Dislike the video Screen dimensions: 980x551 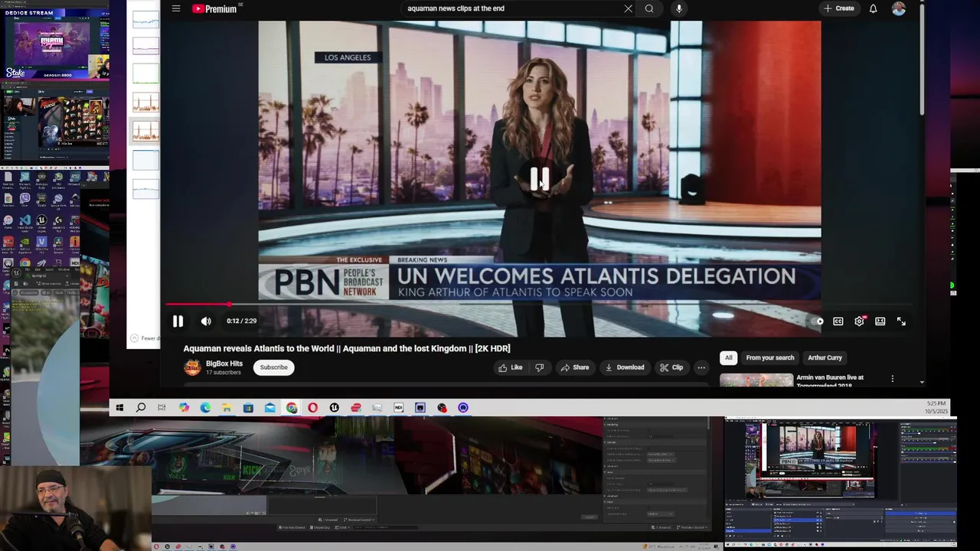point(539,367)
